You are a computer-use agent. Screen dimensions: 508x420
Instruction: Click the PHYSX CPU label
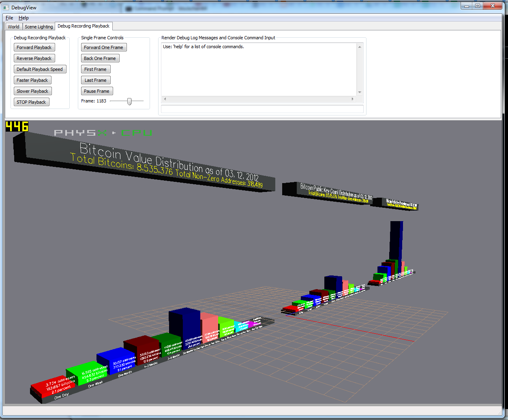(x=103, y=133)
